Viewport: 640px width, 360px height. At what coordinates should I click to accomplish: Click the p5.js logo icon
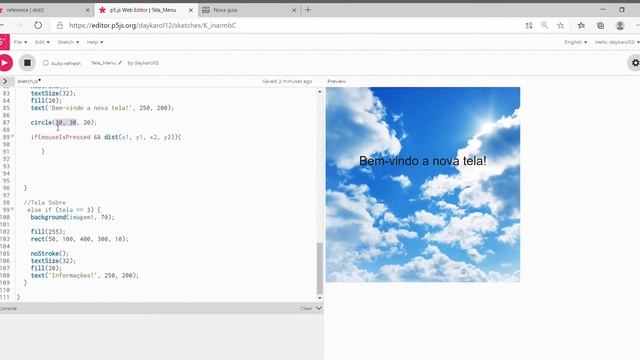pyautogui.click(x=4, y=42)
